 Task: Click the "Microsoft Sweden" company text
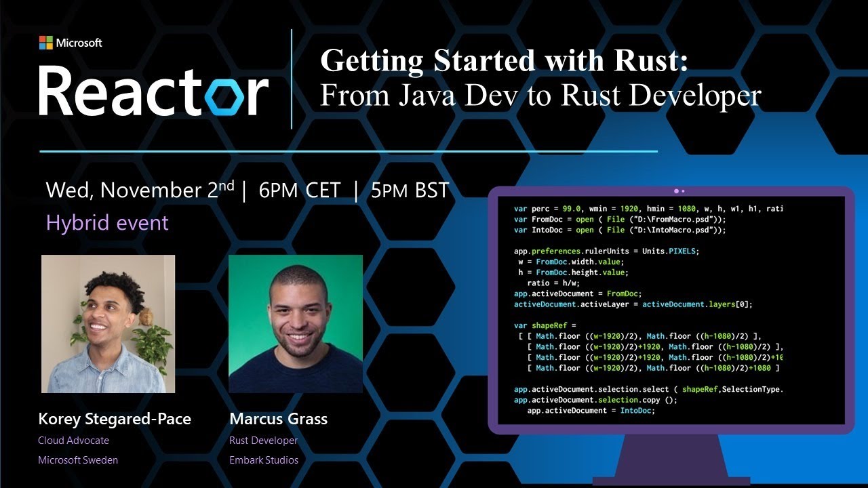point(78,460)
